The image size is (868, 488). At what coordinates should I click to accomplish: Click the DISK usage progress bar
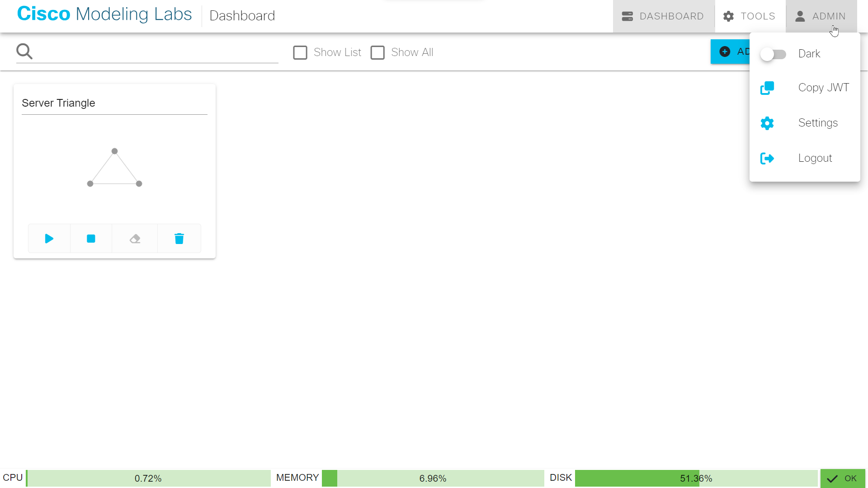pyautogui.click(x=696, y=479)
